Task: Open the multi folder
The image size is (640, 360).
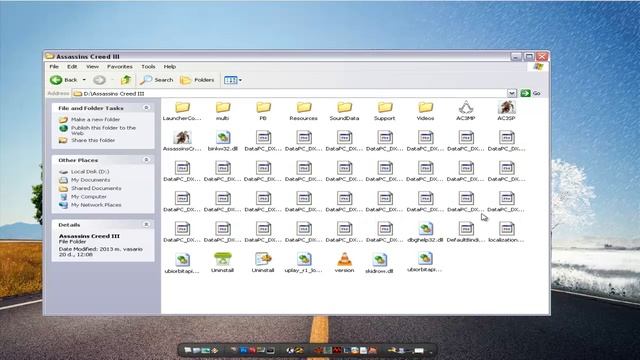Action: tap(222, 111)
